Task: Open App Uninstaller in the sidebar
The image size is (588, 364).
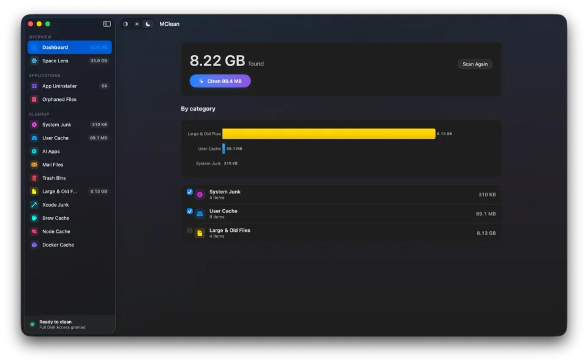Action: [x=70, y=86]
